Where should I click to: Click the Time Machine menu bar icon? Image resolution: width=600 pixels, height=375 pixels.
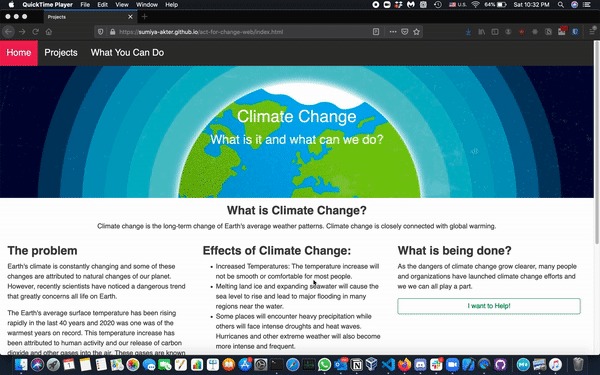[x=438, y=5]
